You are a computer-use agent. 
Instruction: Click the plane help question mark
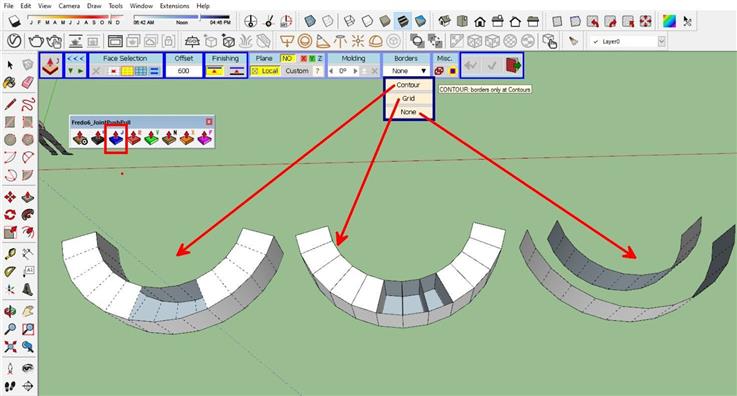coord(318,71)
